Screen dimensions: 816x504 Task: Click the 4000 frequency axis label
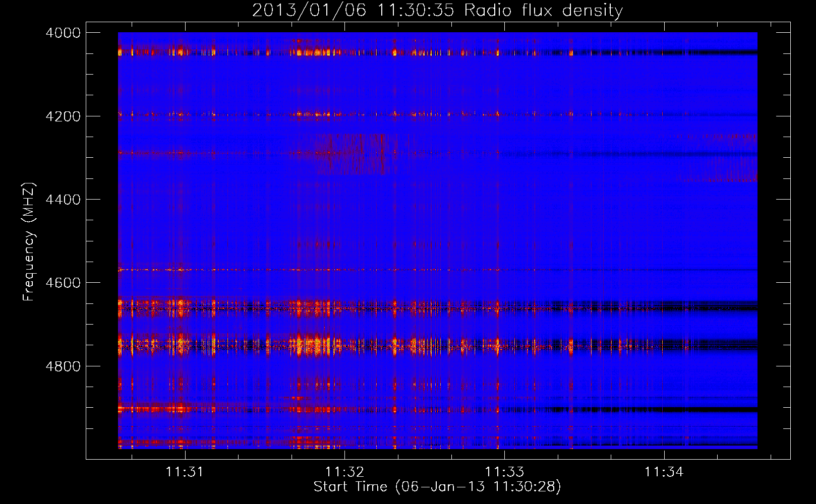click(63, 33)
